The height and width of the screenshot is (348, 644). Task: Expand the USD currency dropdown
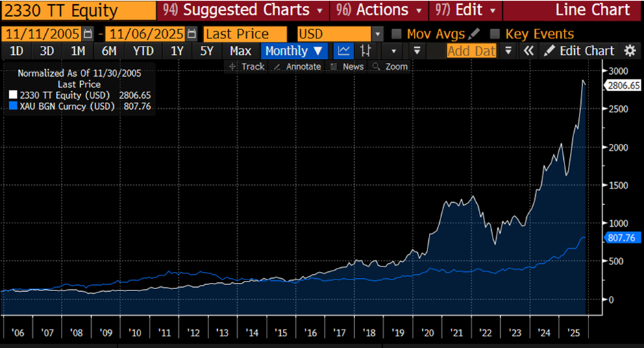pos(377,34)
